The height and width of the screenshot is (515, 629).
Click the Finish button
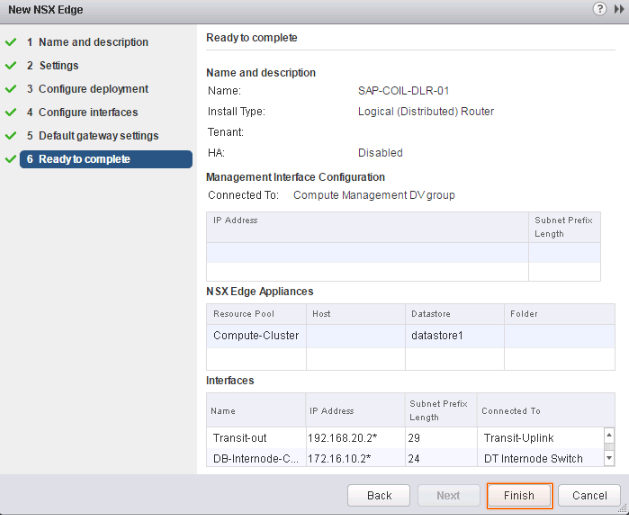click(519, 495)
